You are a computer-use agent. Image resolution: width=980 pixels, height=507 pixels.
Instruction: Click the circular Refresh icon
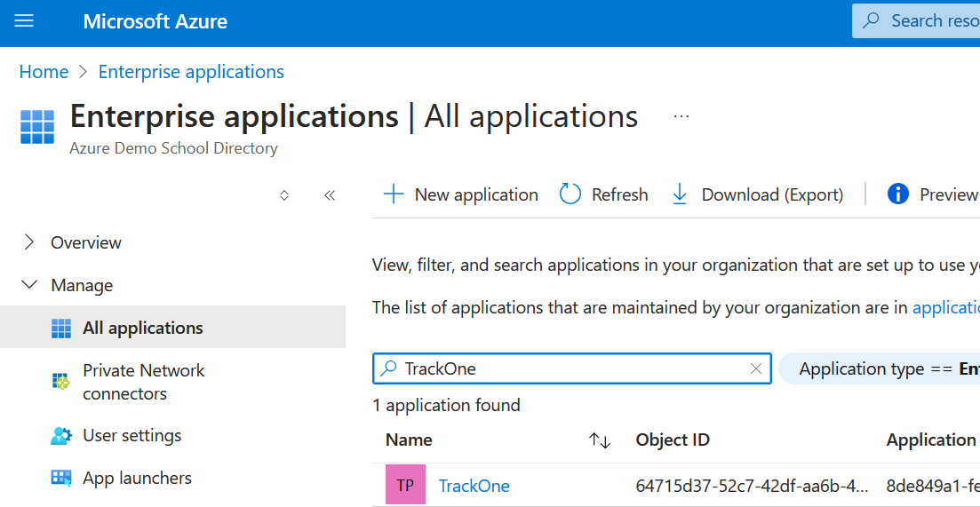(570, 194)
